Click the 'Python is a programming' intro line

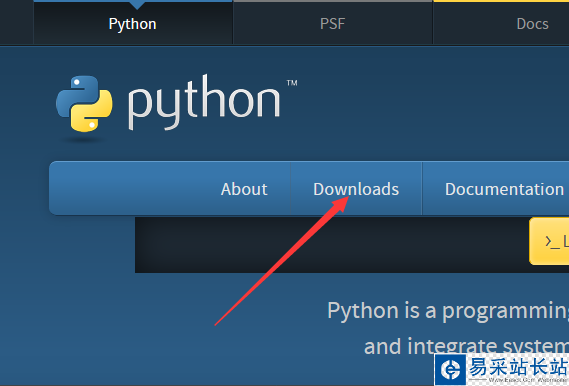click(x=448, y=311)
